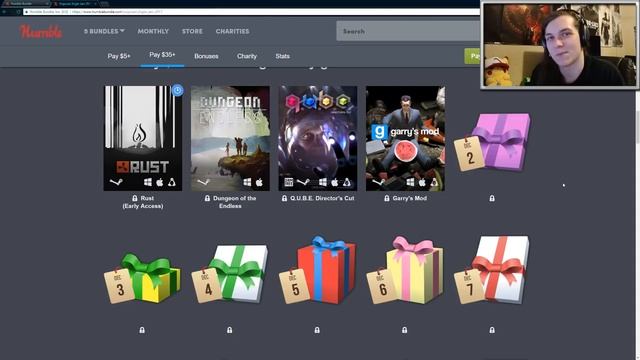The height and width of the screenshot is (360, 640).
Task: Click the Q.U.B.E. Director's Cut title
Action: pos(322,198)
